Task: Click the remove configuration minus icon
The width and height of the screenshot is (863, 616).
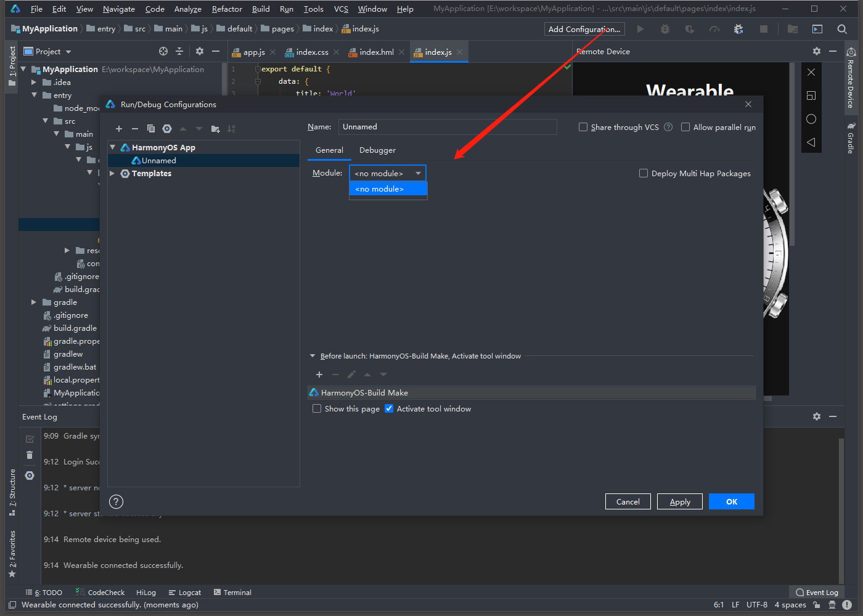Action: 135,129
